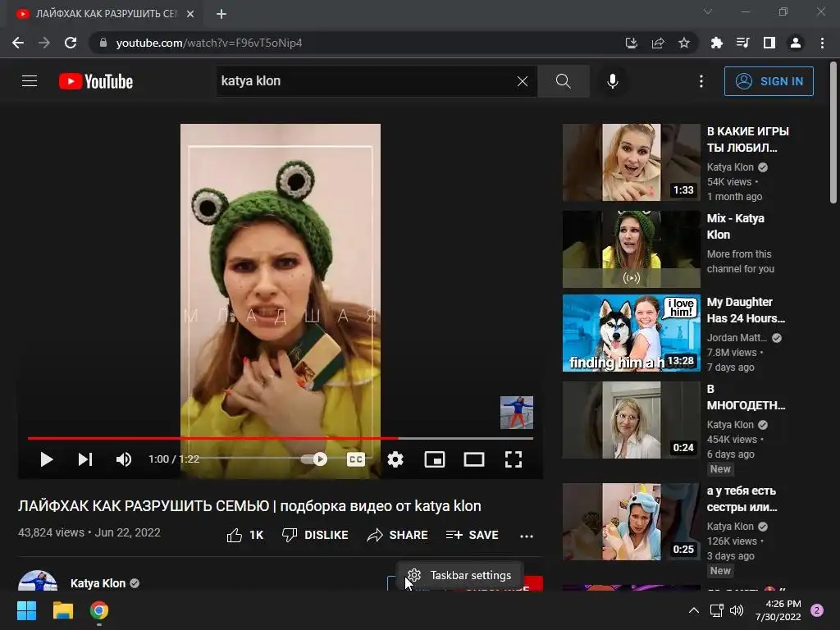This screenshot has height=630, width=840.
Task: Open а у тебя есть сестры video title
Action: (x=742, y=499)
